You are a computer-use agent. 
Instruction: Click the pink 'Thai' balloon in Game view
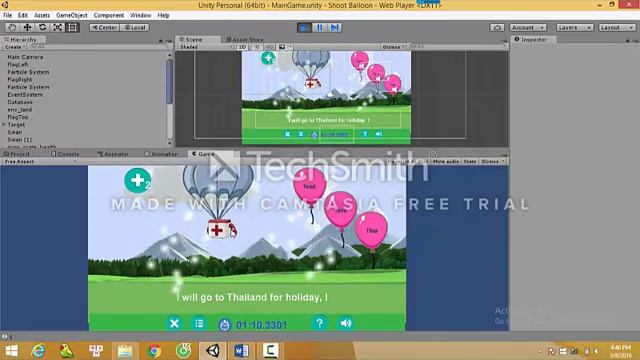coord(371,230)
